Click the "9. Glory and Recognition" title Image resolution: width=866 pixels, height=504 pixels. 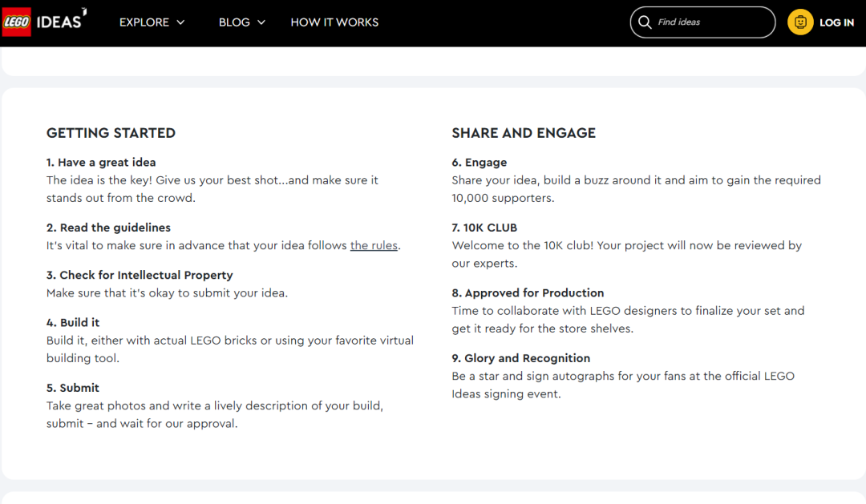coord(520,358)
